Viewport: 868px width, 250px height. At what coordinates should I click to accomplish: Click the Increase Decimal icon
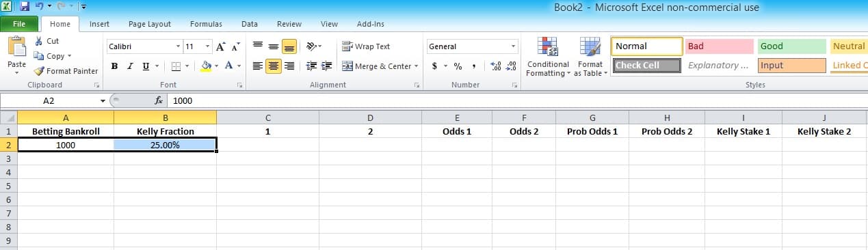point(497,66)
